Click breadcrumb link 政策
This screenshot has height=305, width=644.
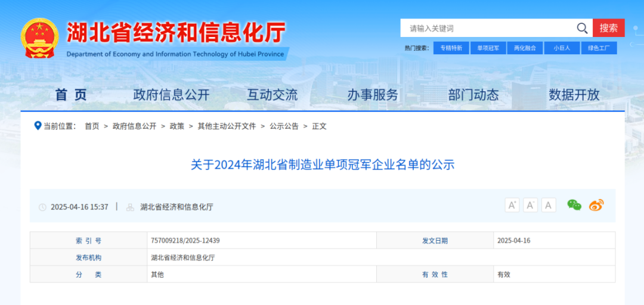177,126
